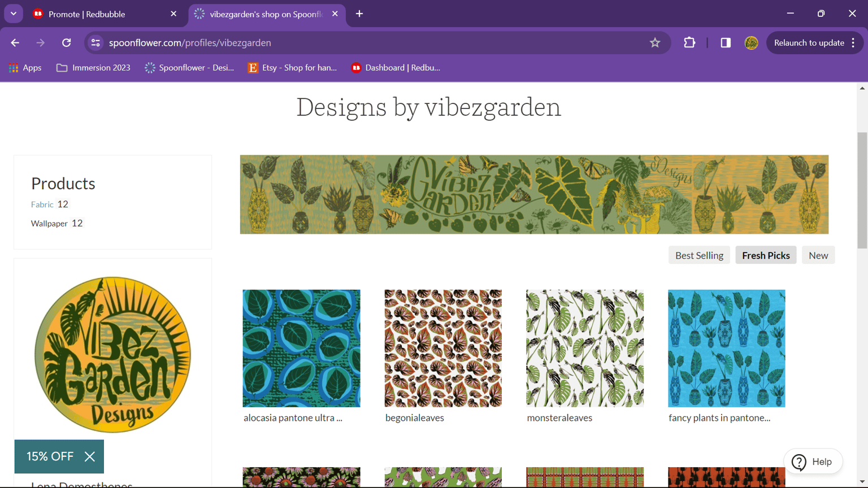This screenshot has width=868, height=488.
Task: Restore down the Chrome window
Action: [x=821, y=14]
